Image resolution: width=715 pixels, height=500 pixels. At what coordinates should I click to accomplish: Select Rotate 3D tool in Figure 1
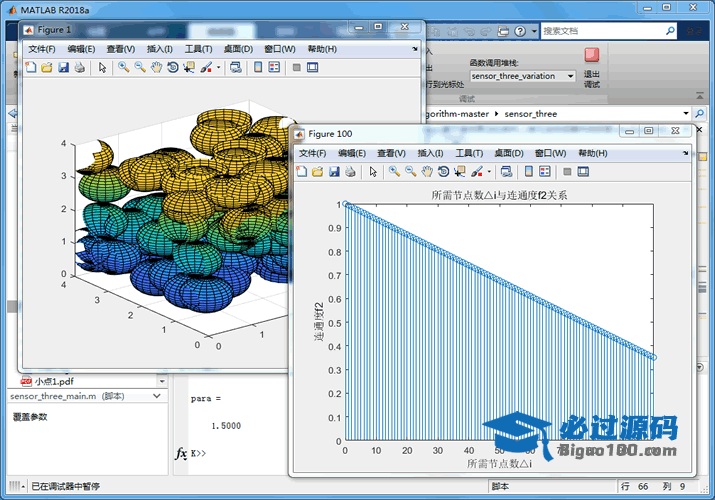(172, 67)
